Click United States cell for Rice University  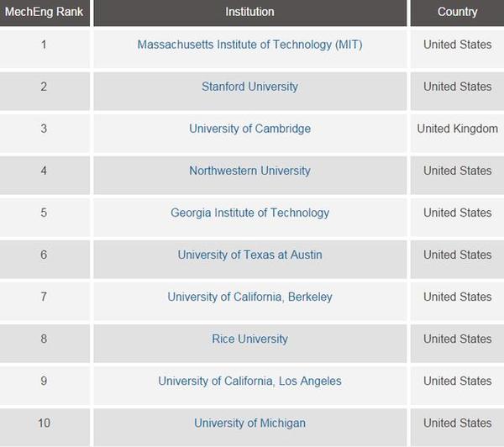click(457, 344)
